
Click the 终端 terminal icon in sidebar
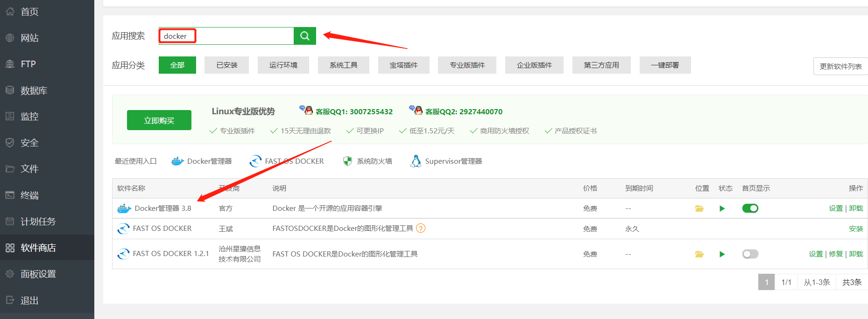tap(10, 195)
